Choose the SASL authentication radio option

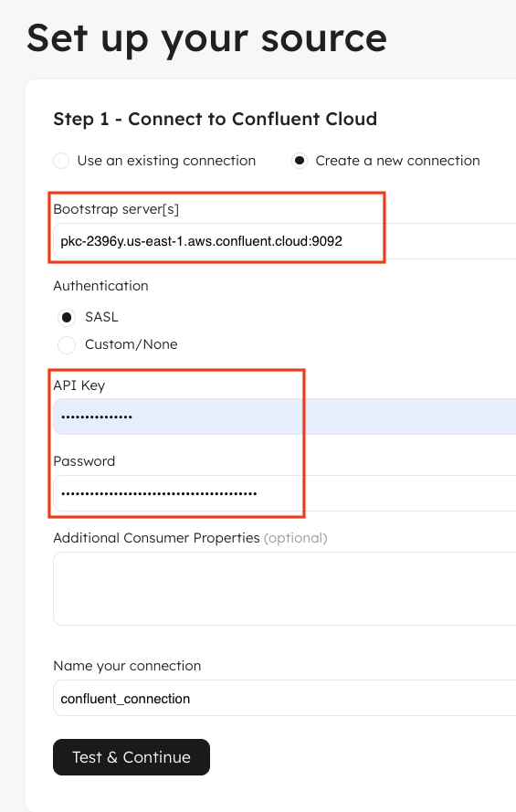tap(67, 317)
